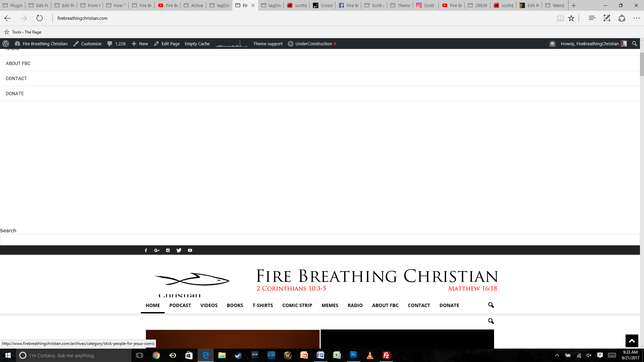
Task: Add page to favorites star icon
Action: 571,18
